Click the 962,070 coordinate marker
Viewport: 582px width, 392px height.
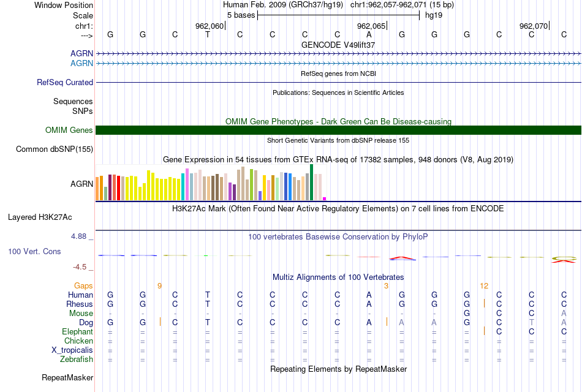[x=534, y=26]
